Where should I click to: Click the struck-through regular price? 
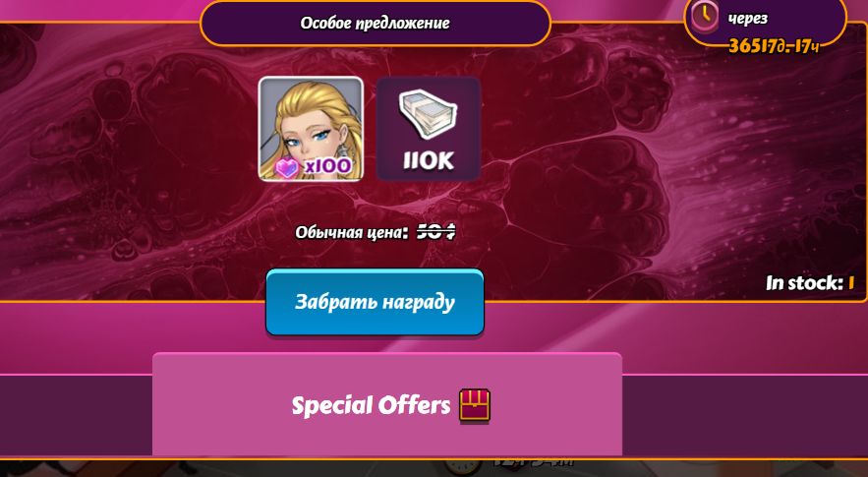[x=435, y=231]
